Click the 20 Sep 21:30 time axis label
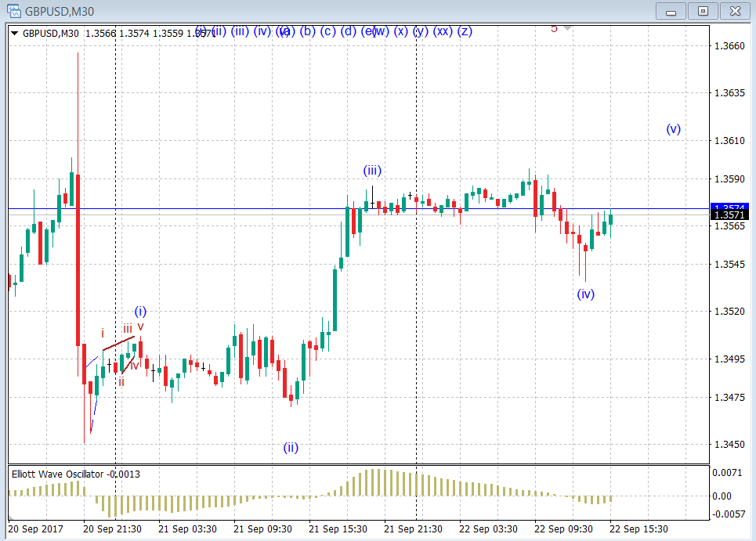This screenshot has width=756, height=541. coord(112,529)
